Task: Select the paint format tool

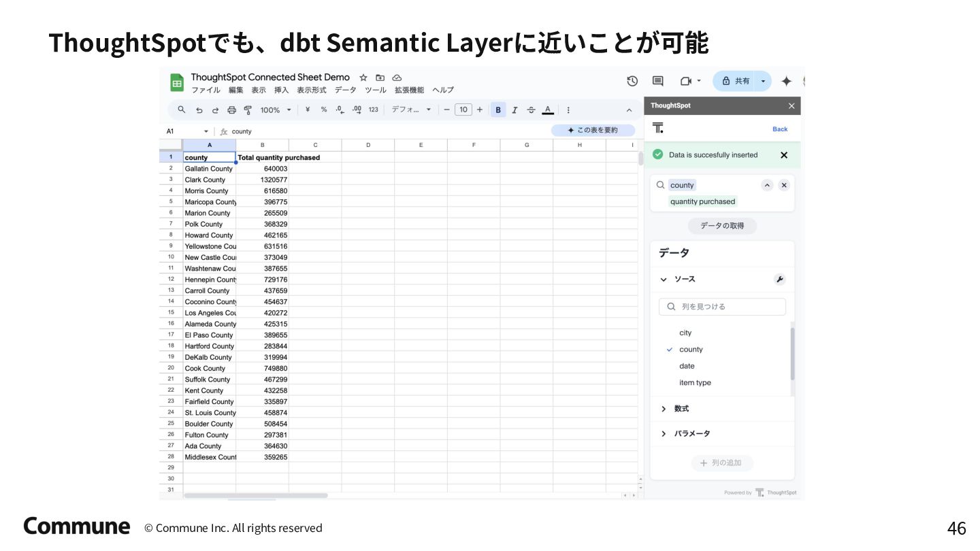Action: (248, 110)
